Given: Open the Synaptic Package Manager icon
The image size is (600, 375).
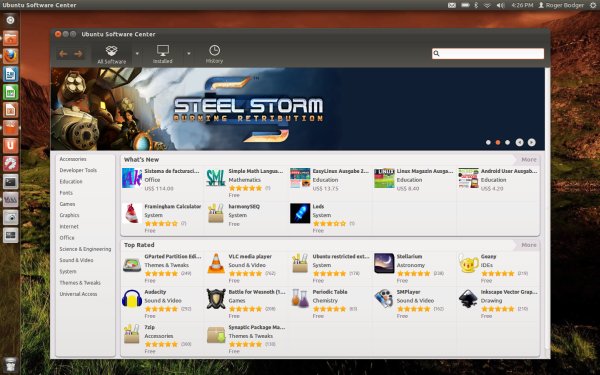Looking at the screenshot, I should click(x=216, y=335).
